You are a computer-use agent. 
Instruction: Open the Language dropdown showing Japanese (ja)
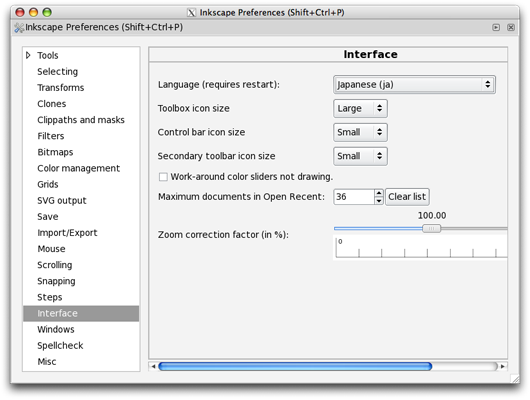pyautogui.click(x=414, y=85)
